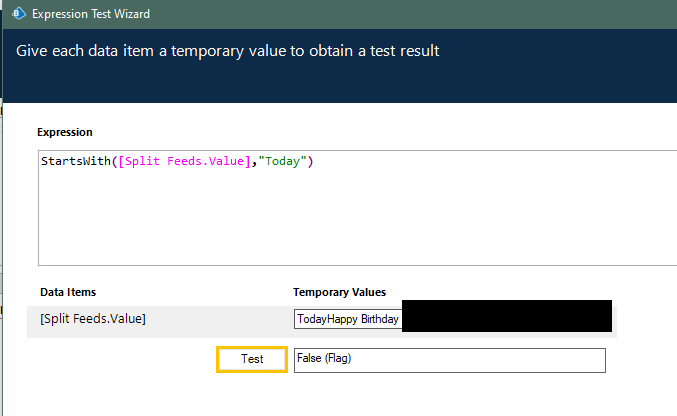The image size is (677, 416).
Task: Select the False (Flag) result field
Action: pos(448,360)
